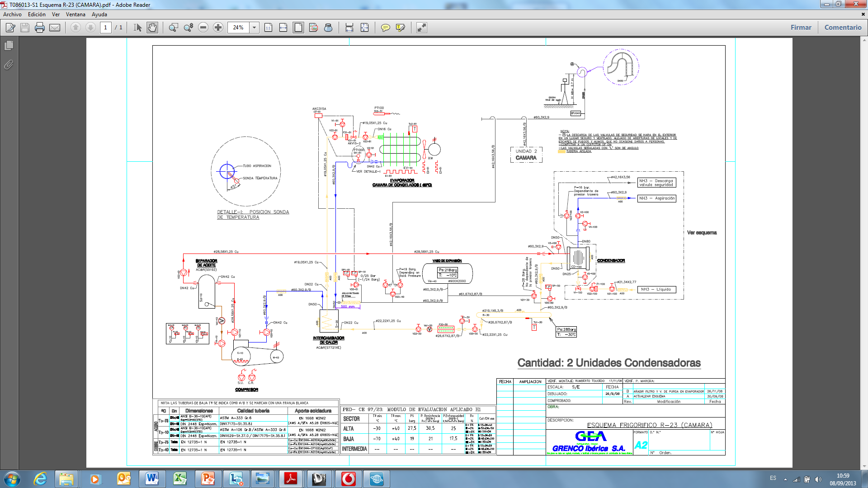
Task: Enter read mode with expand arrows icon
Action: pos(421,28)
